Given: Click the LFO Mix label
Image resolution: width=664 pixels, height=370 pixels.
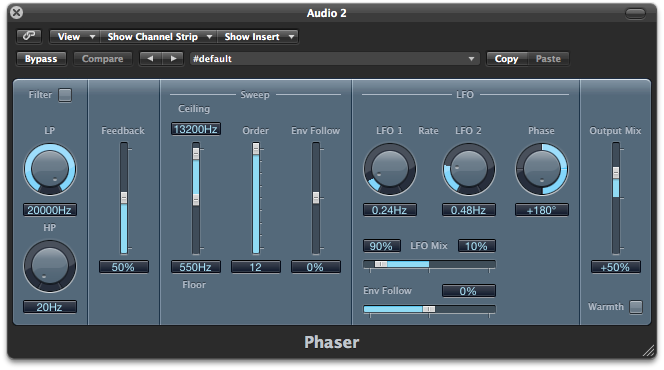Looking at the screenshot, I should (429, 246).
